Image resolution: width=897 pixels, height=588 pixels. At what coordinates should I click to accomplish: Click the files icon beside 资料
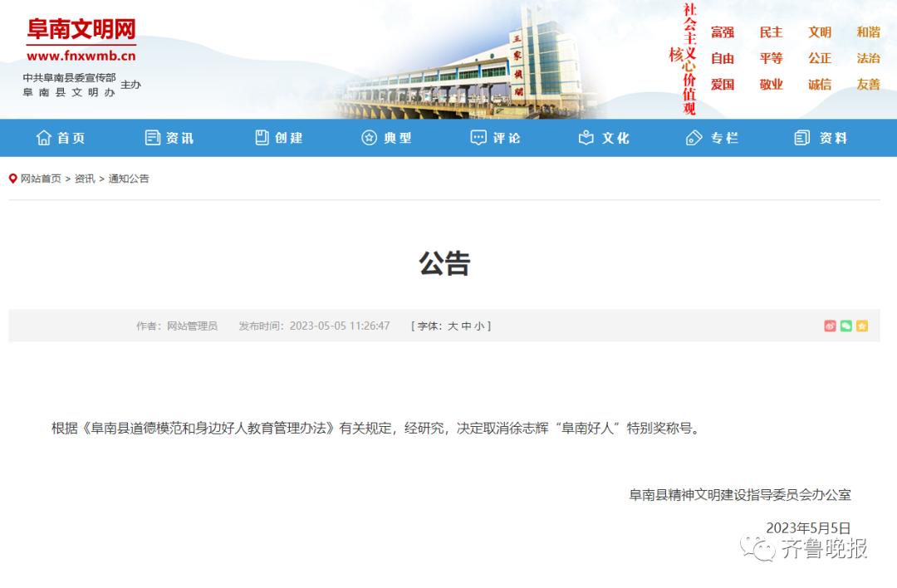[x=802, y=138]
